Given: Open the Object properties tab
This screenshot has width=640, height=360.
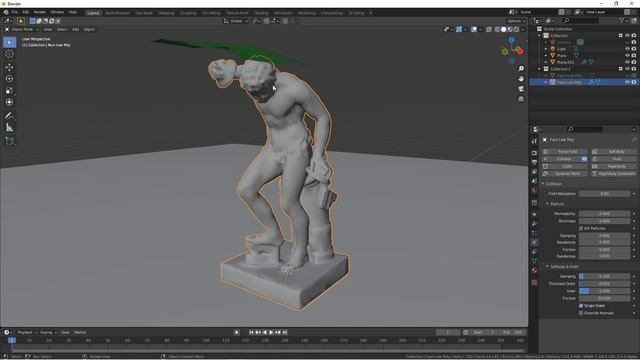Looking at the screenshot, I should (x=534, y=214).
